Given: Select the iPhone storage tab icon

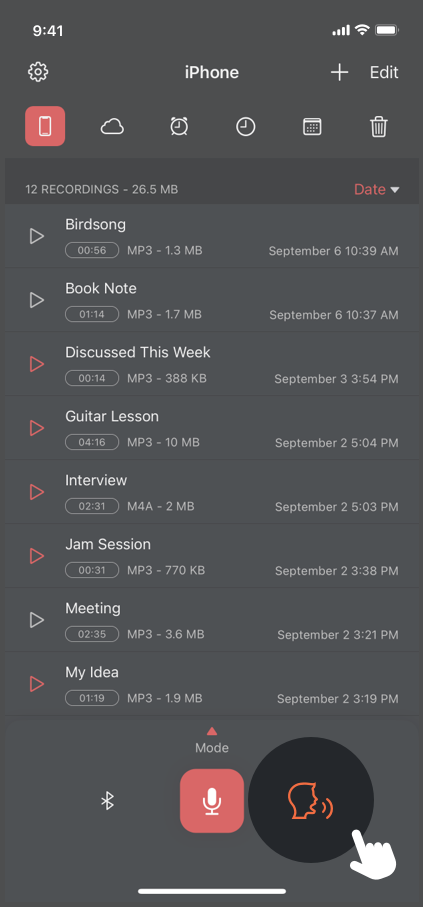Looking at the screenshot, I should click(45, 126).
